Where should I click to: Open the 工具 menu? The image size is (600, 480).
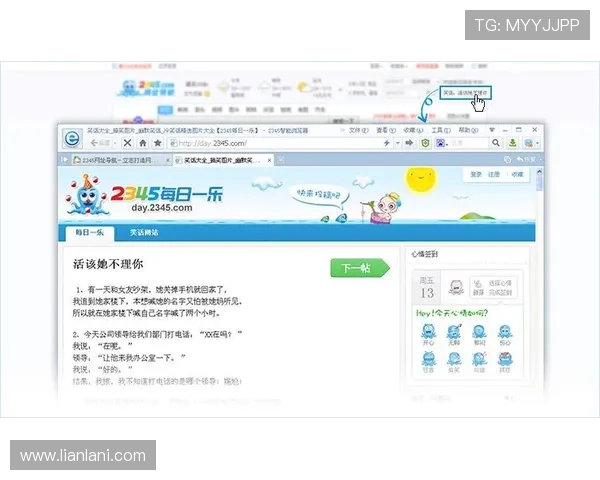click(x=441, y=130)
